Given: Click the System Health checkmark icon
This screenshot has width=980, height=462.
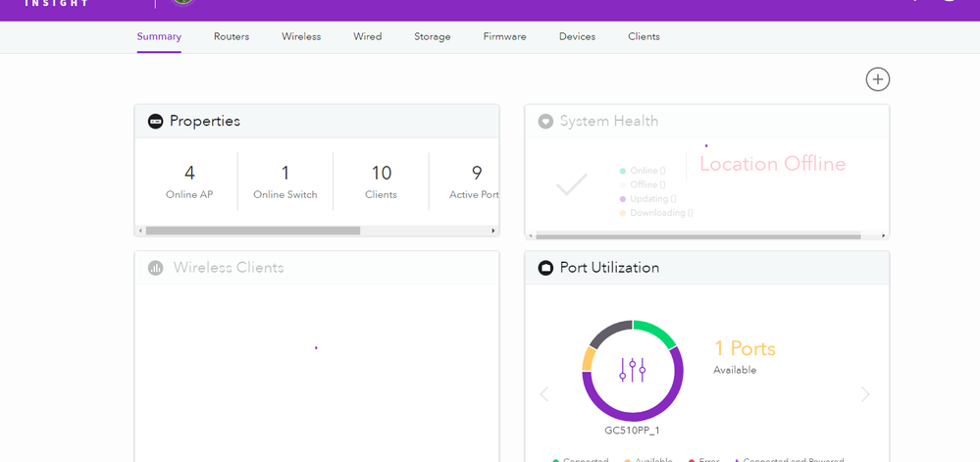Looking at the screenshot, I should click(571, 184).
